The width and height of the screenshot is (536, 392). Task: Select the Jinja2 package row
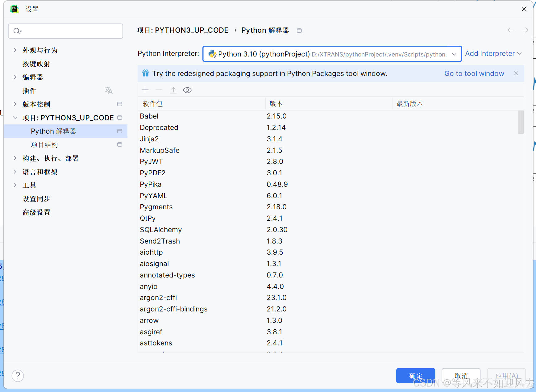tap(328, 139)
